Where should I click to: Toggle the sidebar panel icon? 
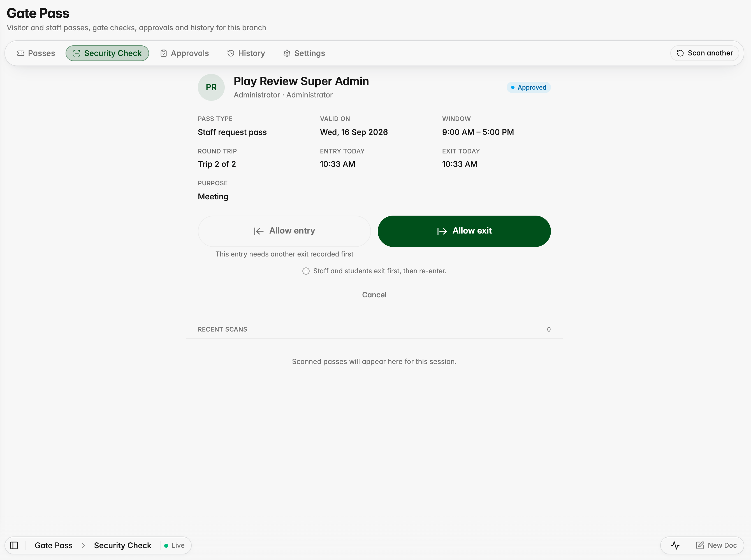14,545
